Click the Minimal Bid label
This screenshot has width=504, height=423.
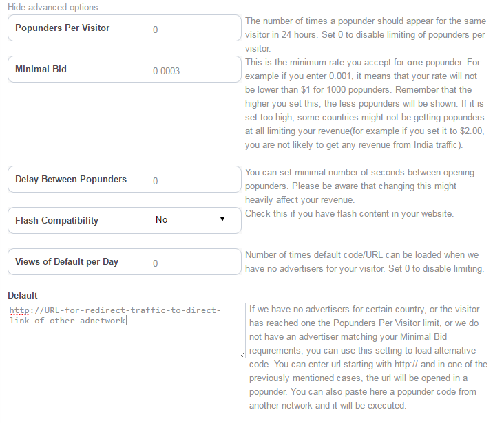[41, 69]
